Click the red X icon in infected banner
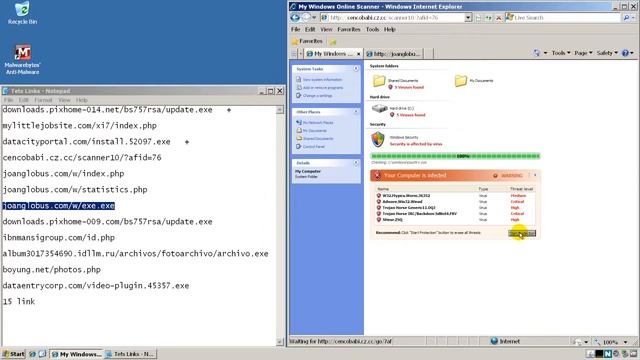Screen dimensions: 640x360 pyautogui.click(x=377, y=176)
